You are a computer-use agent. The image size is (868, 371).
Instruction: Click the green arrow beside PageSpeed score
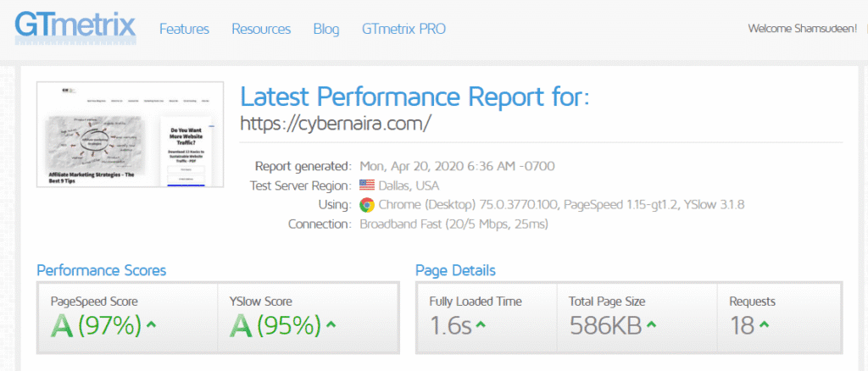tap(152, 325)
